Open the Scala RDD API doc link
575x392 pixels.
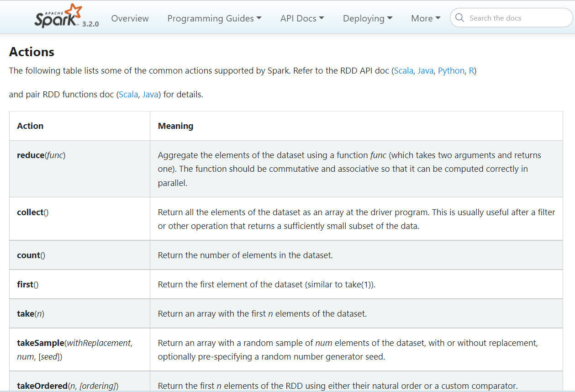403,71
